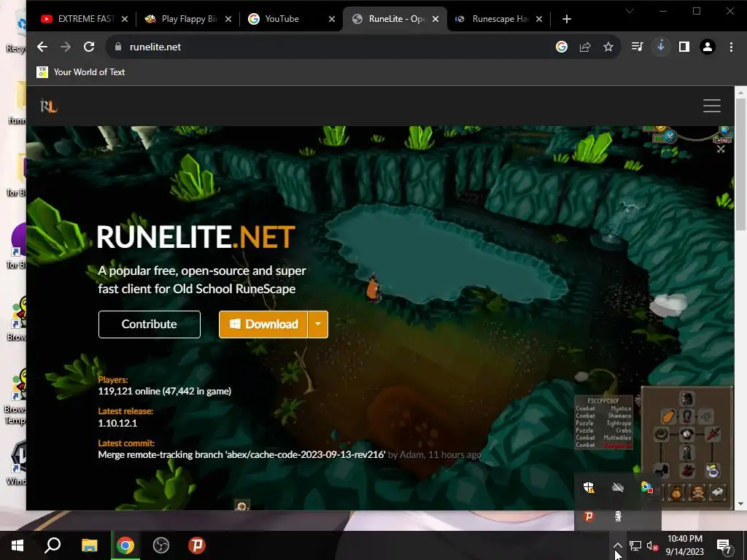
Task: Open the Chrome tab search chevron
Action: tap(630, 11)
